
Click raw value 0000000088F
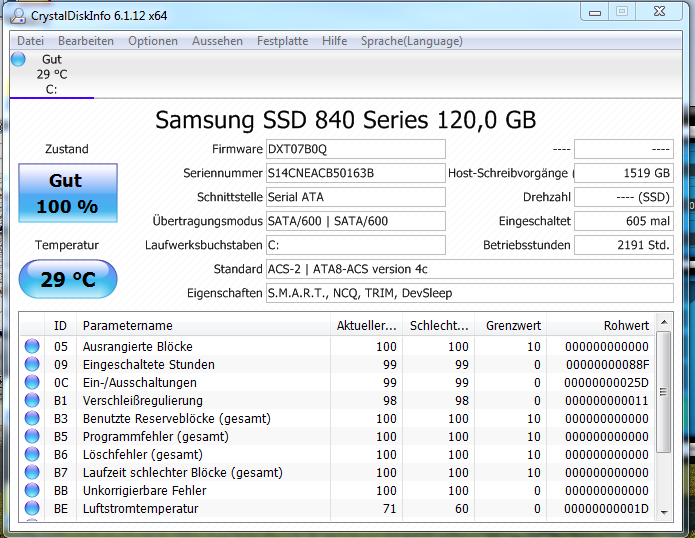(607, 365)
